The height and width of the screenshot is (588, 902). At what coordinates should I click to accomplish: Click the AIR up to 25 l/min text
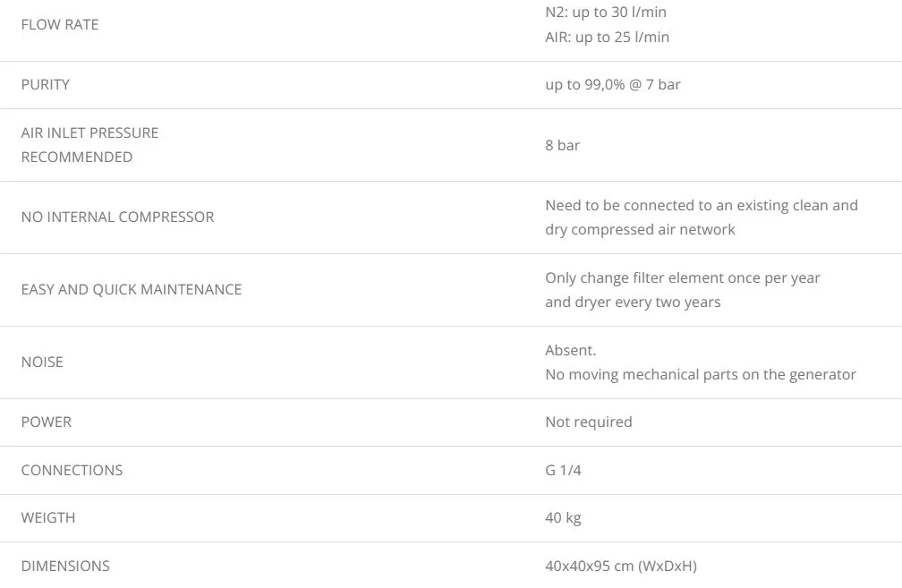click(607, 37)
